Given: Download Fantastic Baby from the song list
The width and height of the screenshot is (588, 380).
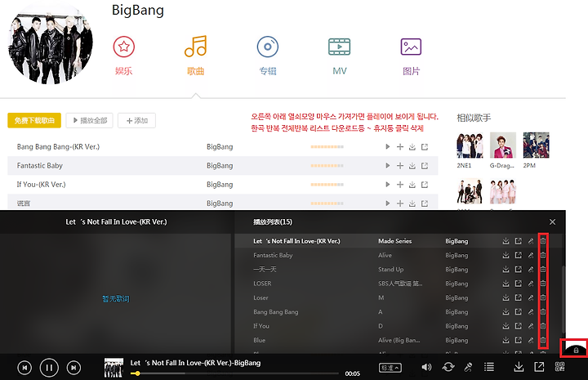Looking at the screenshot, I should tap(412, 165).
